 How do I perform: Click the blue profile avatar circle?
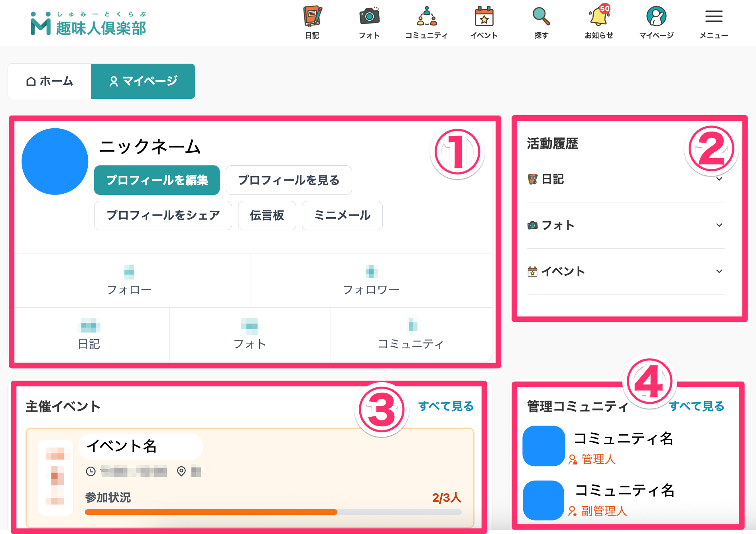point(55,161)
